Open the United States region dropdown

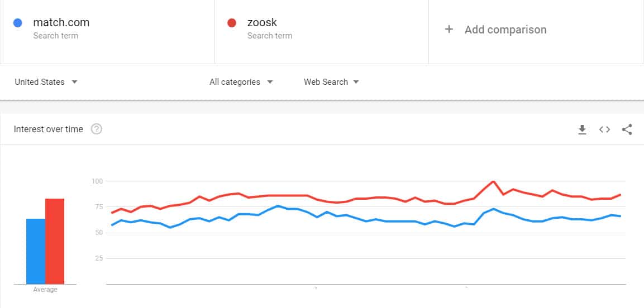coord(46,82)
